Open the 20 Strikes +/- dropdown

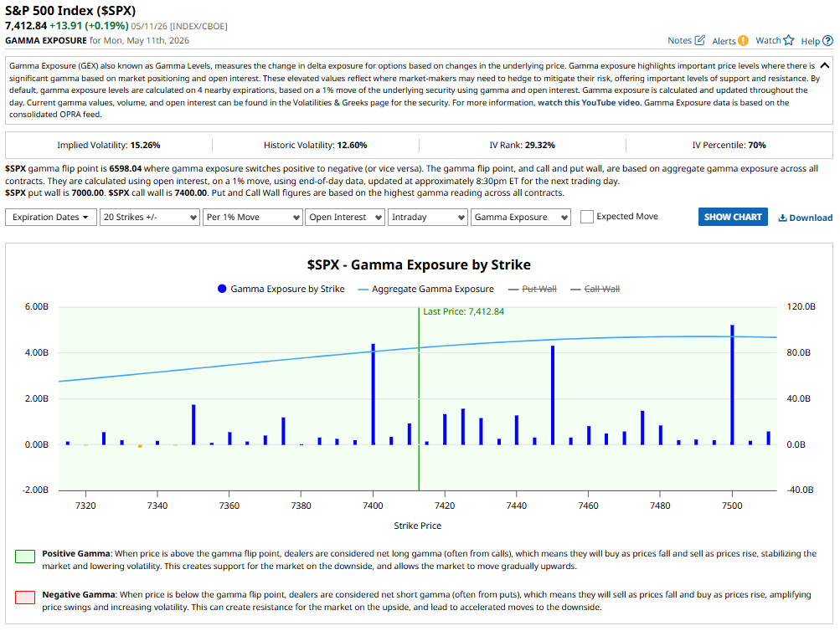pos(149,217)
